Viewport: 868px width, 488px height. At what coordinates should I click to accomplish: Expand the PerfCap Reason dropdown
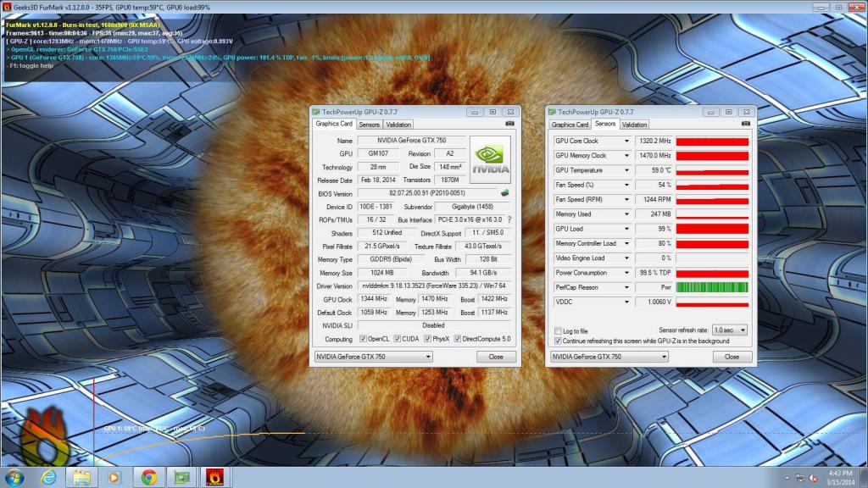coord(626,287)
